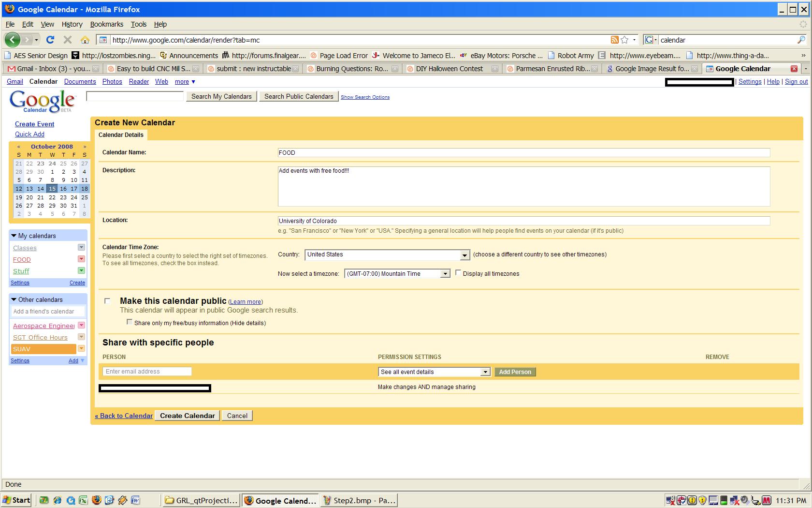This screenshot has width=812, height=508.
Task: Click the search magnifier icon in search box
Action: [x=801, y=40]
